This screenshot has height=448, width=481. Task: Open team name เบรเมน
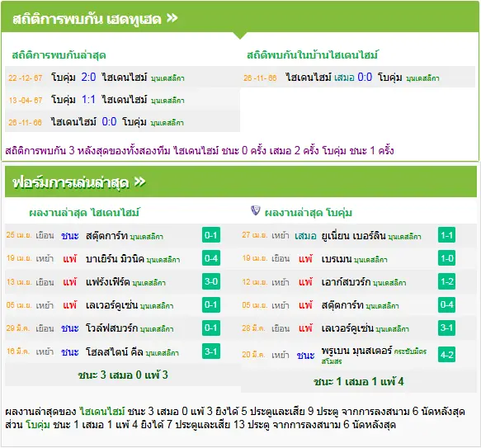point(337,259)
